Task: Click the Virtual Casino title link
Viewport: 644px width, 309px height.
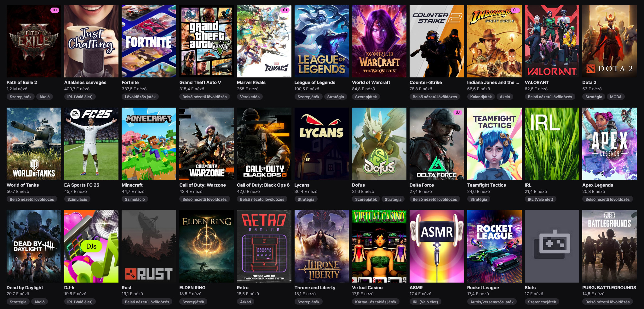Action: tap(367, 288)
